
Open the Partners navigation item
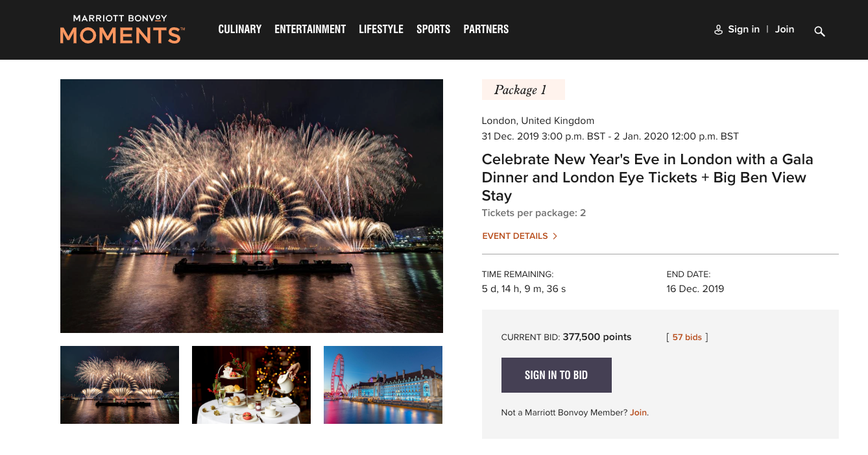[486, 29]
